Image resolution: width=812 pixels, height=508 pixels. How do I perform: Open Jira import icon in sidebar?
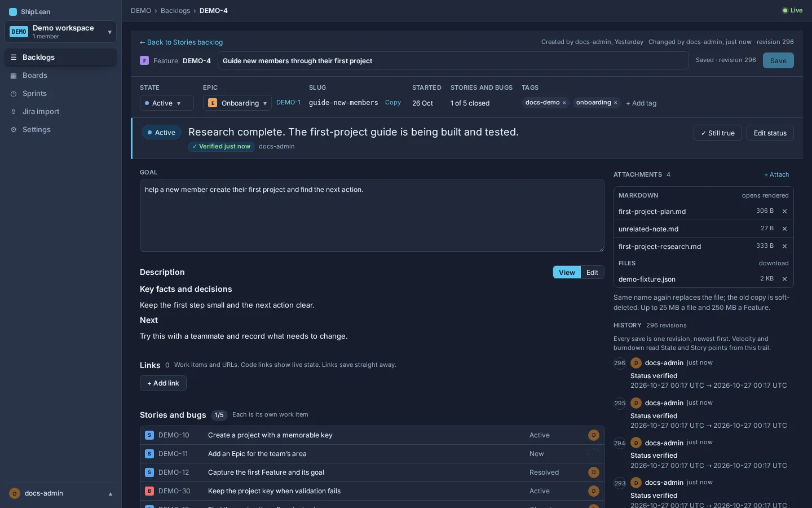pyautogui.click(x=14, y=112)
